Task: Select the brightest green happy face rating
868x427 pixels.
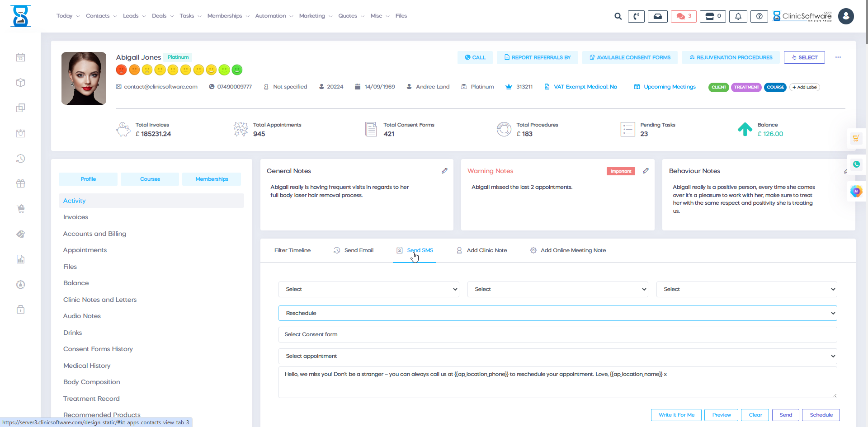Action: pos(237,70)
